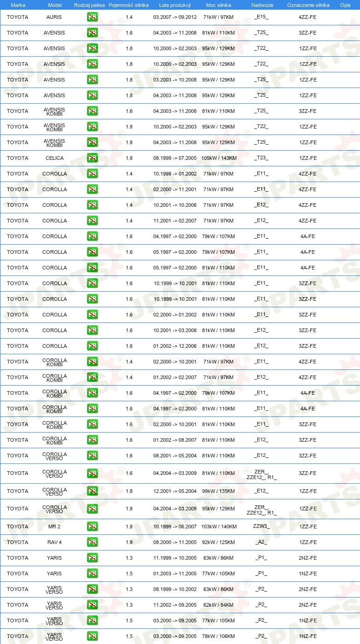Click fuel icon for YARIS VERSO 62kW / 84KM
The height and width of the screenshot is (644, 360).
pos(92,605)
